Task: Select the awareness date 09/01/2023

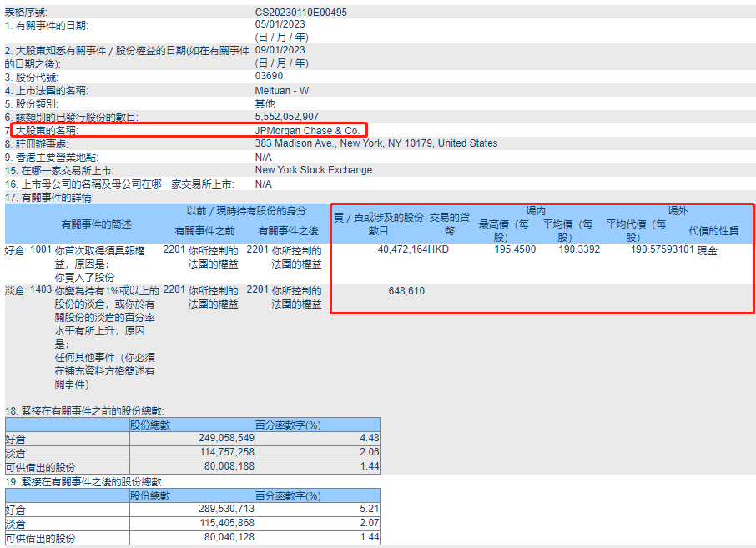Action: tap(280, 50)
